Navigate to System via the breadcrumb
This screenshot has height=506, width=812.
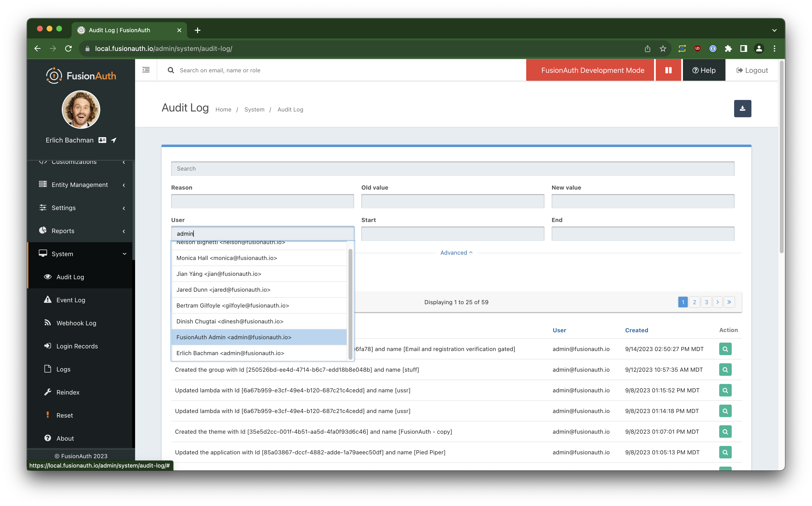tap(254, 109)
